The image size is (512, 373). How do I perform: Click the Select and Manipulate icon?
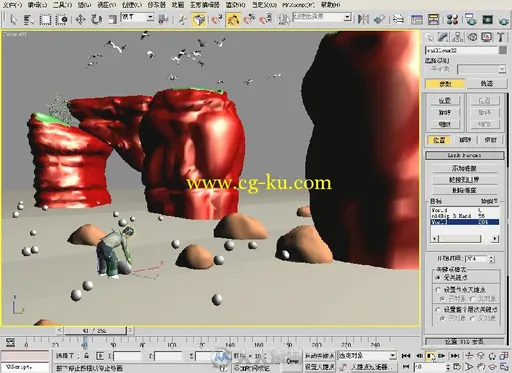(x=182, y=19)
